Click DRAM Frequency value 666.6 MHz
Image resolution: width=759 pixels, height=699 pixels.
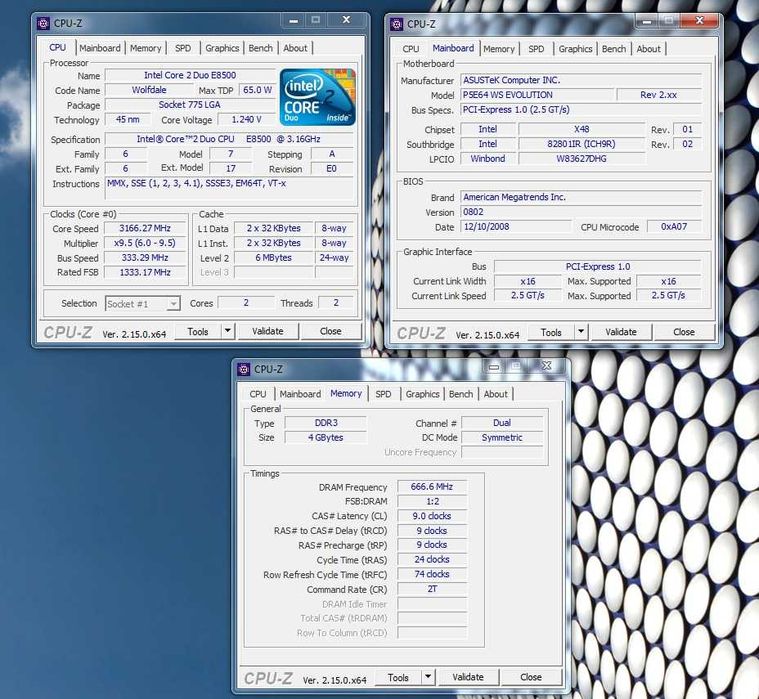pos(432,486)
